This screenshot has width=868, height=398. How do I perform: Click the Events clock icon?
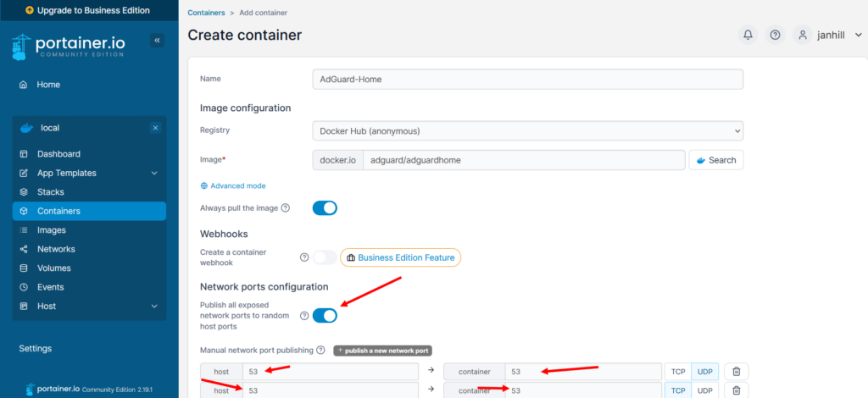[23, 287]
